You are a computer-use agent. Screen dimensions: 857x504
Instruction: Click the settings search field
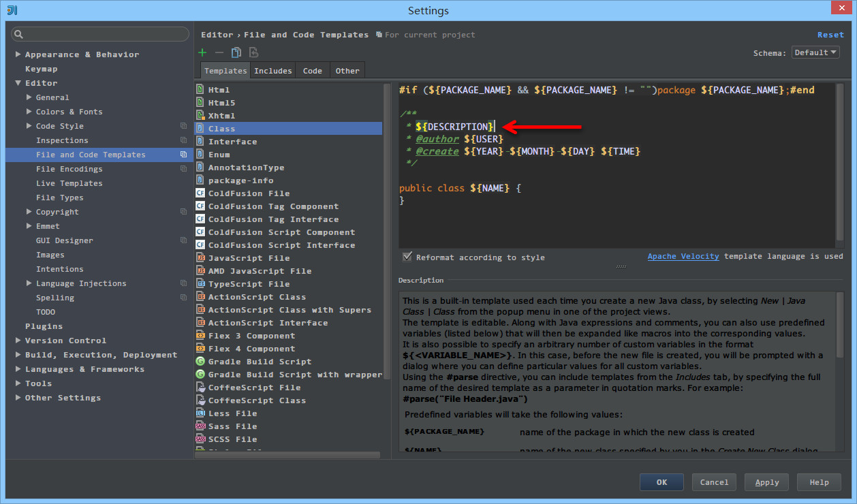(100, 34)
